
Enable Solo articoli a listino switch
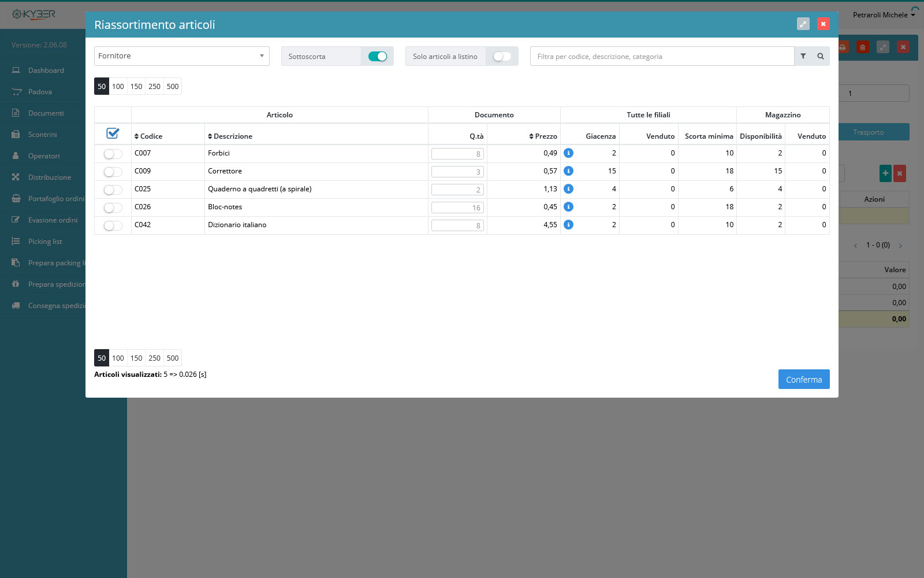click(x=502, y=56)
